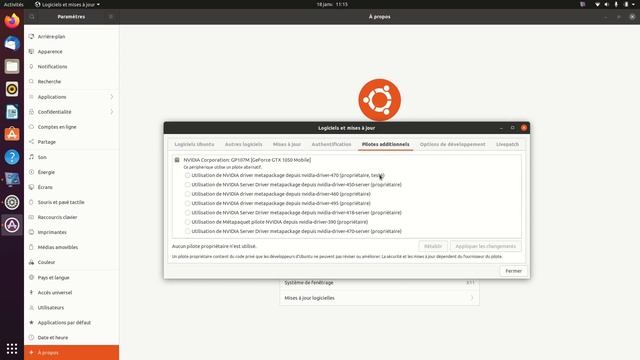The height and width of the screenshot is (360, 640).
Task: Switch to the Logiciels Ubuntu tab
Action: tap(194, 144)
